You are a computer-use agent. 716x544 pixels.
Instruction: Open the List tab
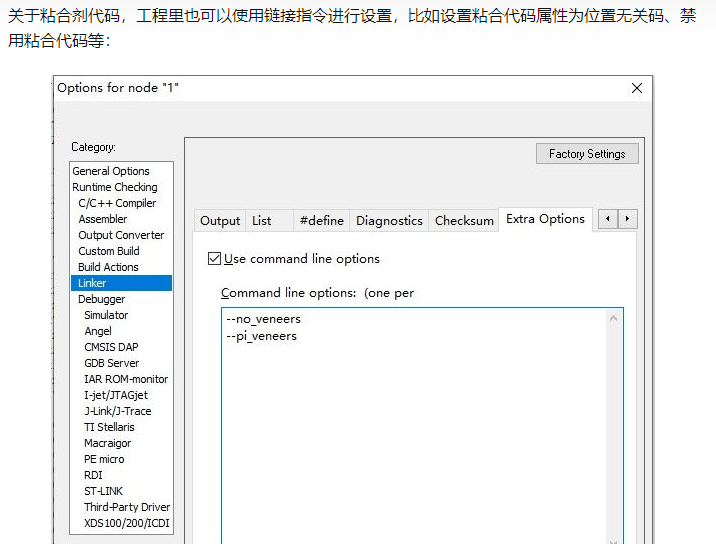coord(262,221)
